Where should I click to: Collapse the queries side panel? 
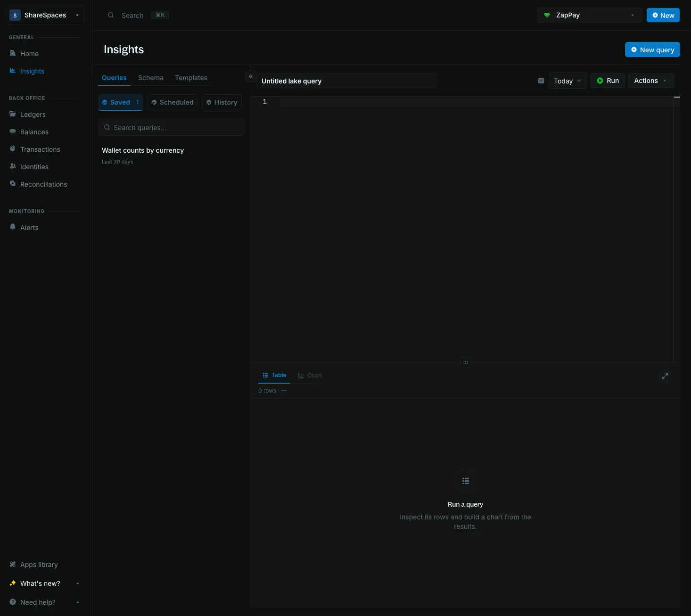point(251,76)
